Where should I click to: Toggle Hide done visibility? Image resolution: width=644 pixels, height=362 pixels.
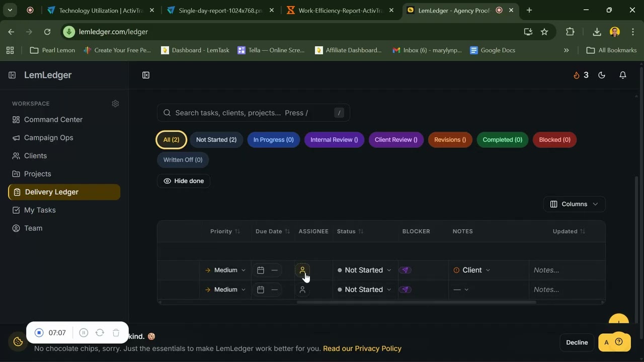click(x=184, y=181)
